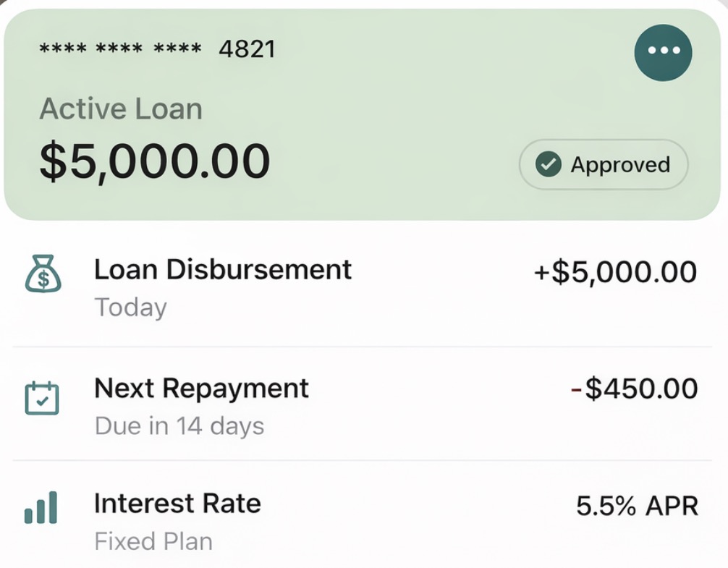Click the calendar repayment icon
Screen dimensions: 728x568
pyautogui.click(x=42, y=398)
